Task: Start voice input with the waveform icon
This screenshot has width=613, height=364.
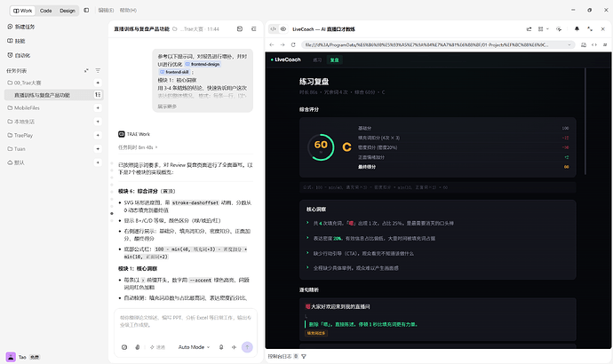Action: (234, 347)
